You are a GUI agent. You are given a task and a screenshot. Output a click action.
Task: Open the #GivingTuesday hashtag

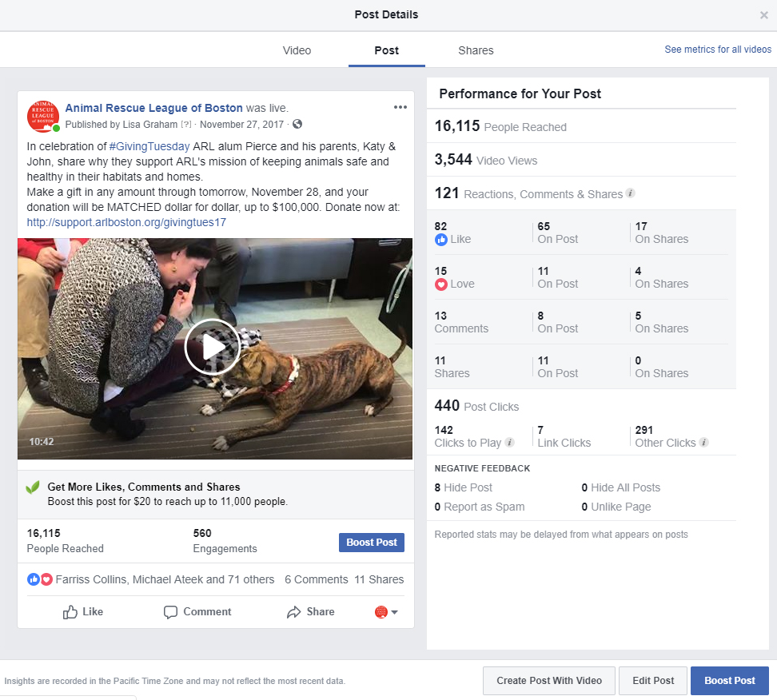click(149, 147)
